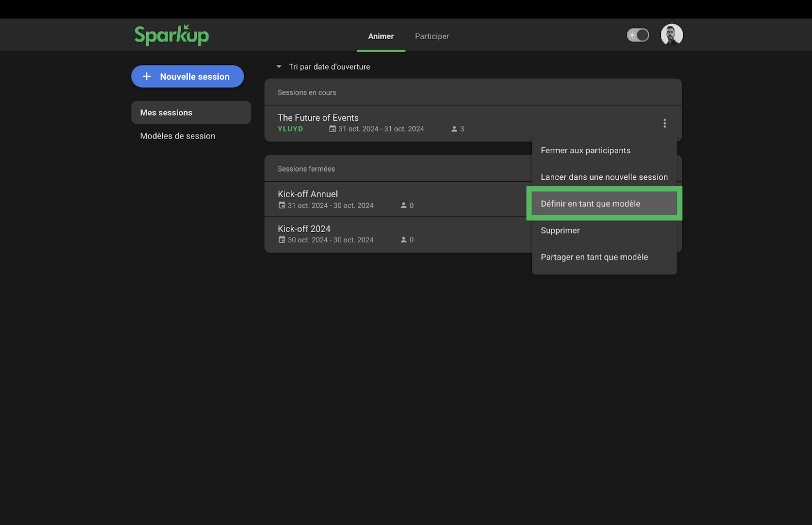Click the participants icon showing 3
The height and width of the screenshot is (525, 812).
pyautogui.click(x=454, y=129)
